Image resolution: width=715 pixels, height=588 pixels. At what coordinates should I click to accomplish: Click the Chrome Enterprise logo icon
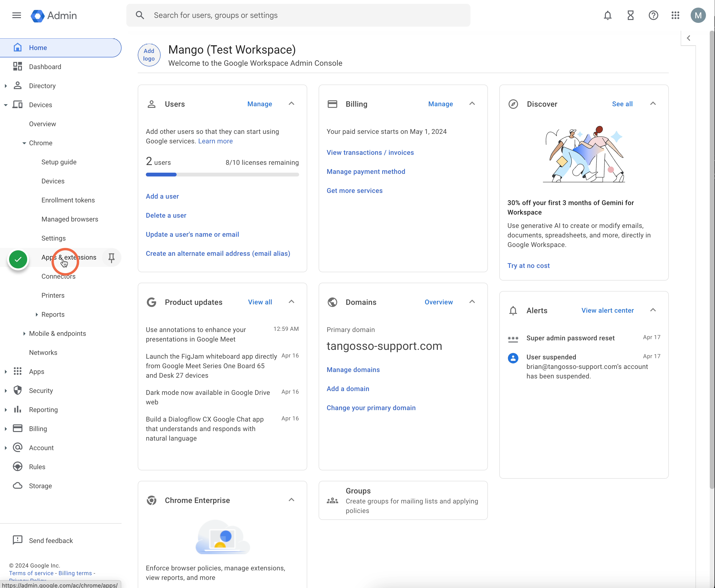click(x=152, y=500)
